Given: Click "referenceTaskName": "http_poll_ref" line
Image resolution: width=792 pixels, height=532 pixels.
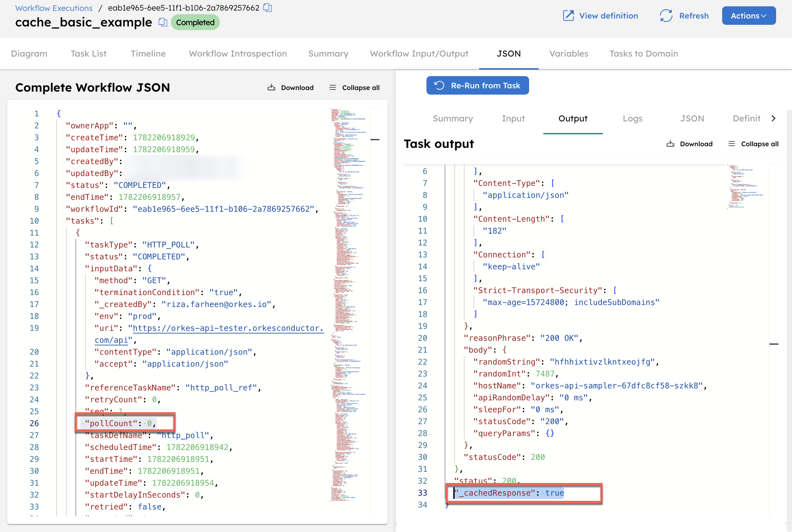Looking at the screenshot, I should 173,387.
